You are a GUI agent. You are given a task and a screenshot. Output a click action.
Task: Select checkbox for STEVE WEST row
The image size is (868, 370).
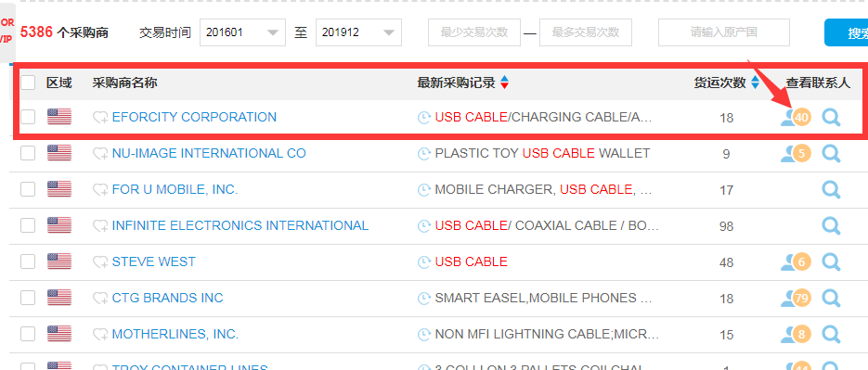coord(28,262)
